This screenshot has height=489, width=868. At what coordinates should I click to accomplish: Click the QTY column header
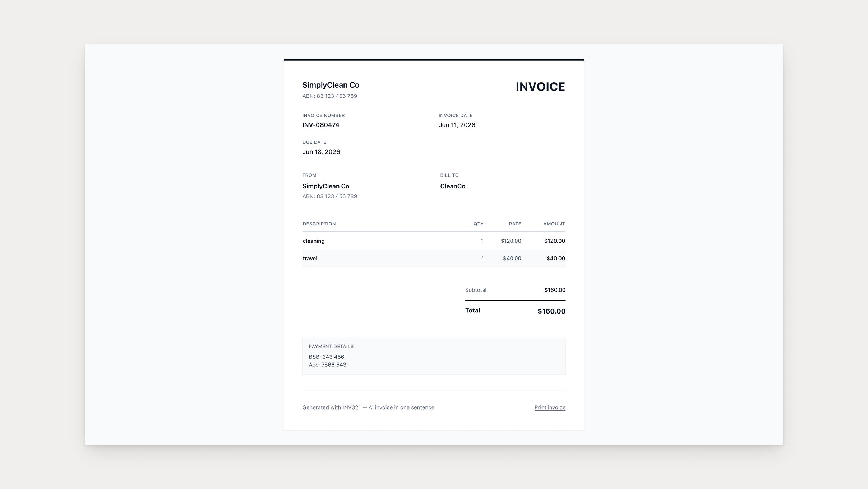[x=479, y=224]
